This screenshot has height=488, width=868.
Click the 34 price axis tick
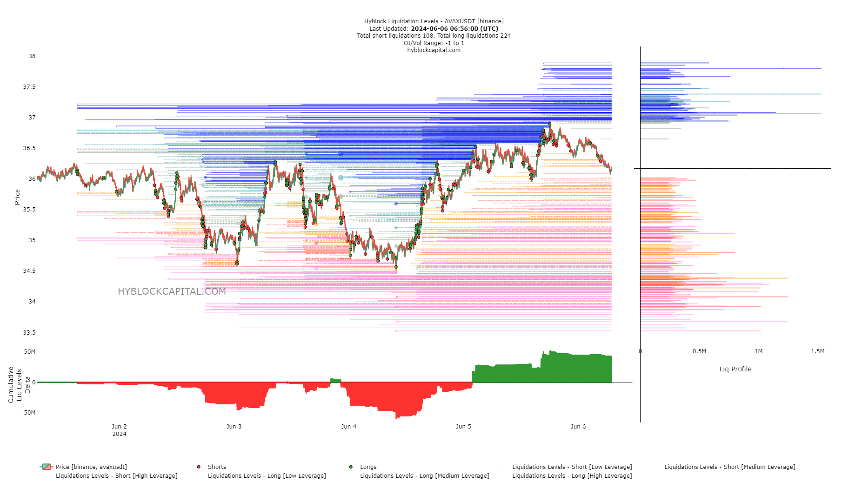tap(32, 301)
